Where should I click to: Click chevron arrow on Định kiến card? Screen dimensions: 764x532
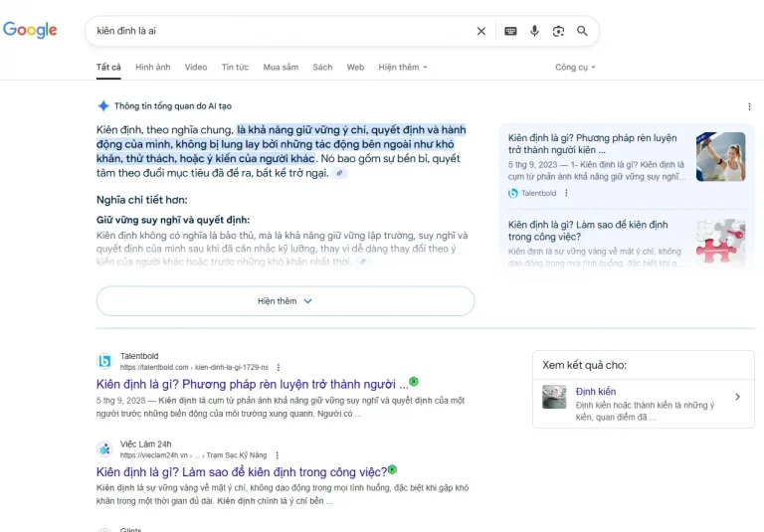[x=738, y=397]
